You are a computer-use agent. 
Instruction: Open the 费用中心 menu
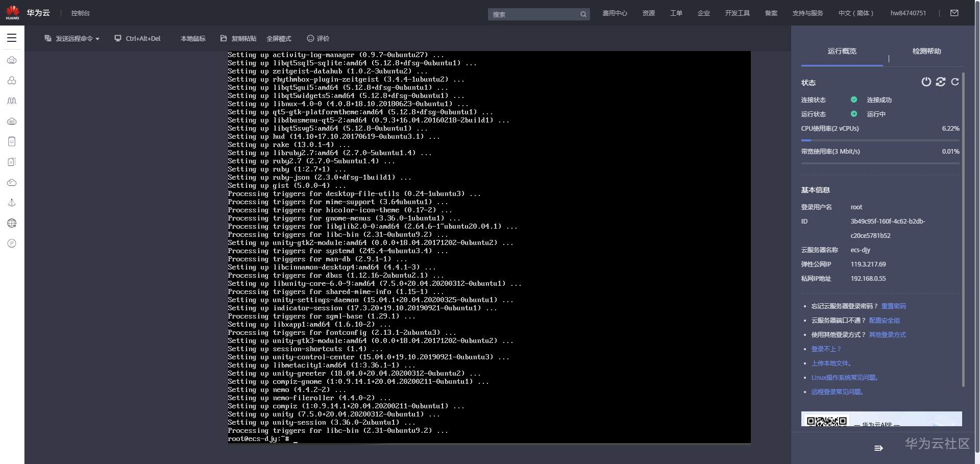[615, 13]
